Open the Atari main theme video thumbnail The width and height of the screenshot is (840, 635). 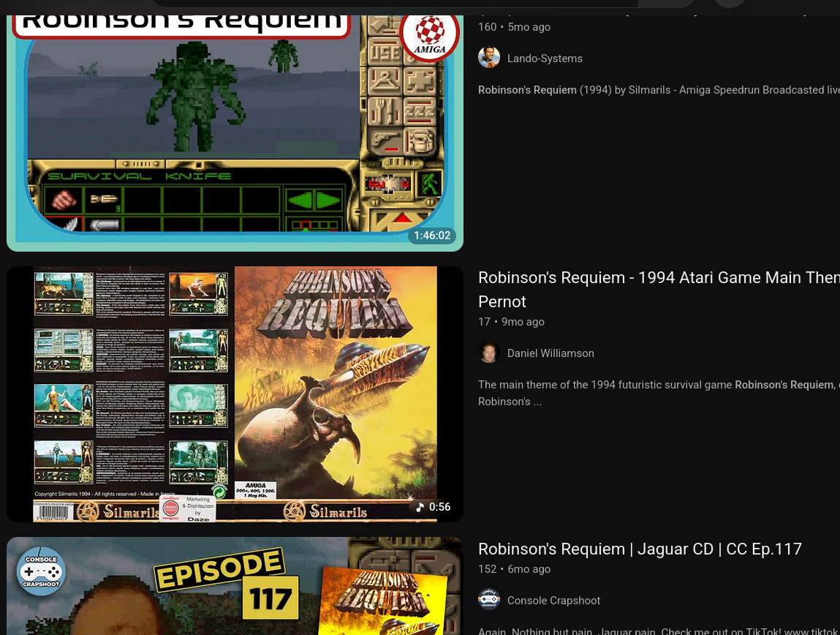point(235,394)
